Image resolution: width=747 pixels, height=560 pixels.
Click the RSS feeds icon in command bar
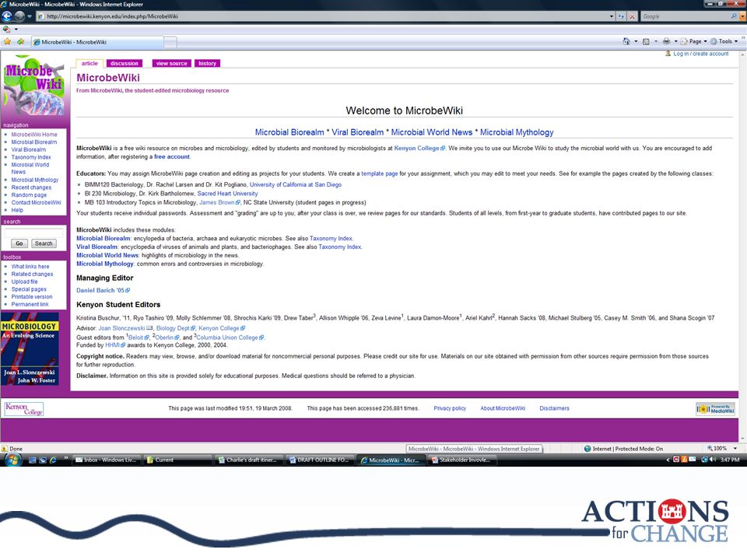pyautogui.click(x=646, y=41)
